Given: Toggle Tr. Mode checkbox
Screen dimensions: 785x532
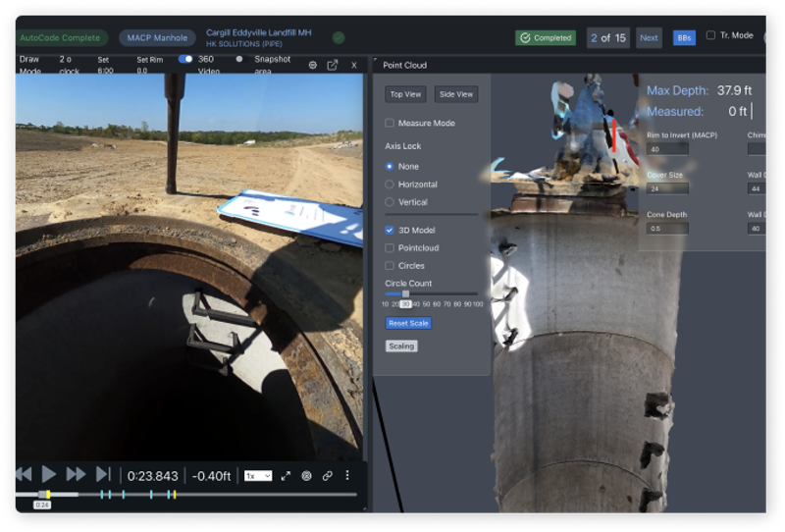Looking at the screenshot, I should click(710, 35).
